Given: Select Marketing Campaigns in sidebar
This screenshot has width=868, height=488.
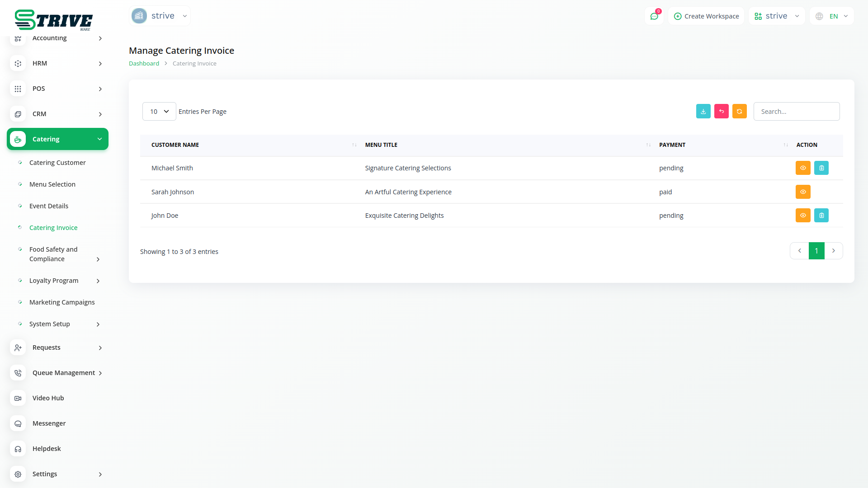Looking at the screenshot, I should point(62,302).
